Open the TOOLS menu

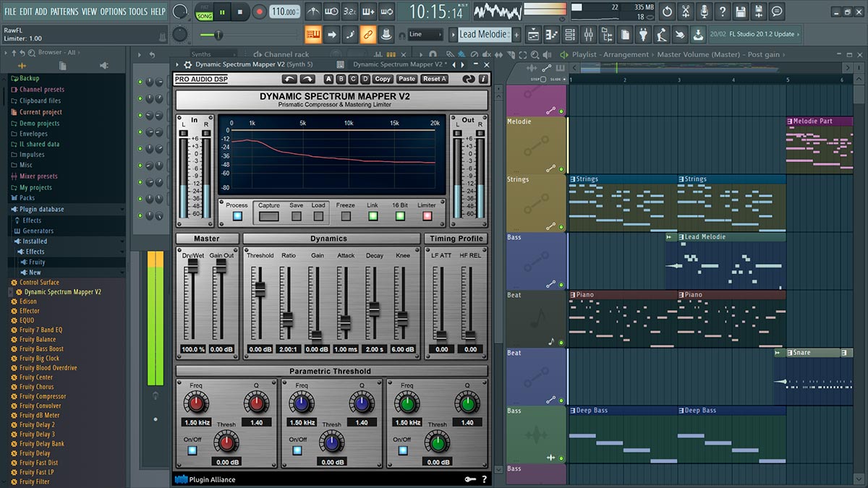pos(138,12)
